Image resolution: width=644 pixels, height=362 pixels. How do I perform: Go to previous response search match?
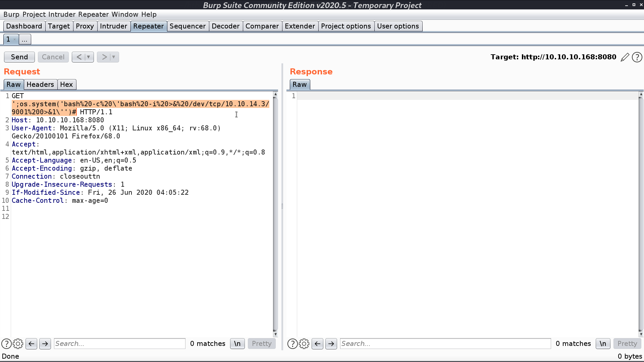pyautogui.click(x=318, y=344)
